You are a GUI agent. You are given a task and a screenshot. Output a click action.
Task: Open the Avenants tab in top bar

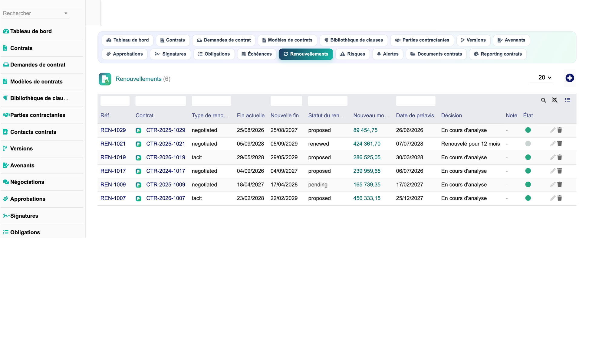click(511, 40)
